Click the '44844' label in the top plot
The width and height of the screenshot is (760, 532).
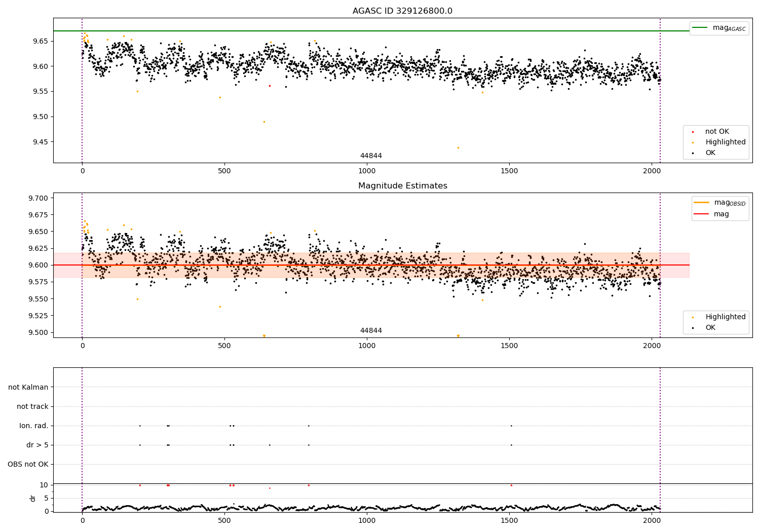pos(371,156)
